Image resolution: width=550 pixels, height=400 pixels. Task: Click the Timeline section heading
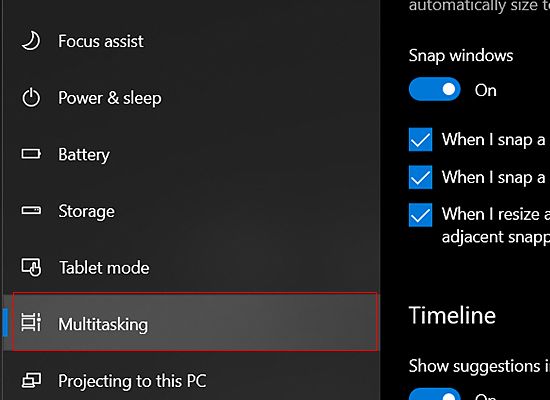pyautogui.click(x=452, y=315)
